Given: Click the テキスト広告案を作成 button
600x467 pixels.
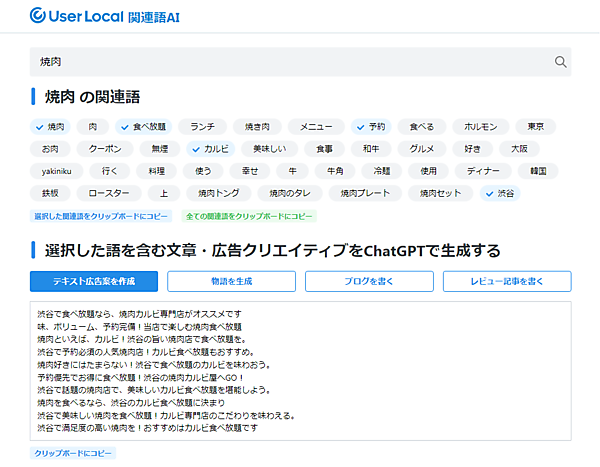Looking at the screenshot, I should (94, 282).
